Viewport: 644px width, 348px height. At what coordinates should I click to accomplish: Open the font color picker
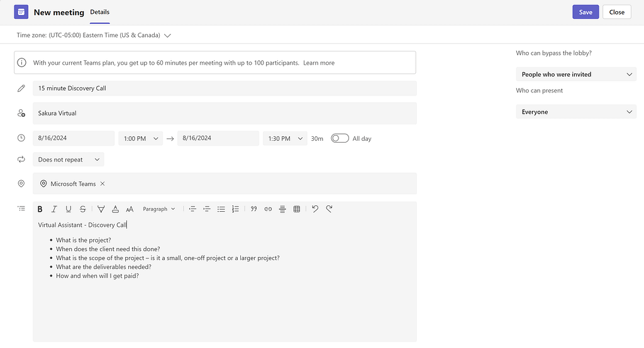(x=115, y=209)
